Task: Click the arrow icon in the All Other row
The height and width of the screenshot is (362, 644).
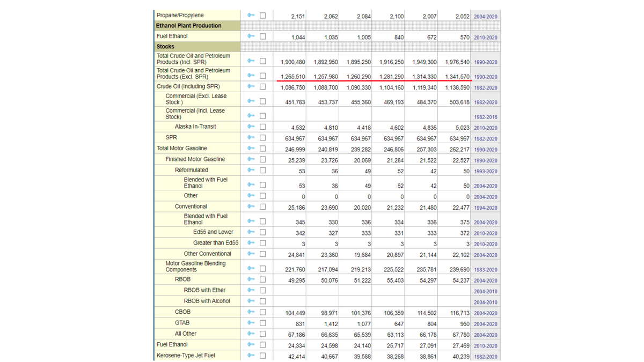Action: pos(251,334)
